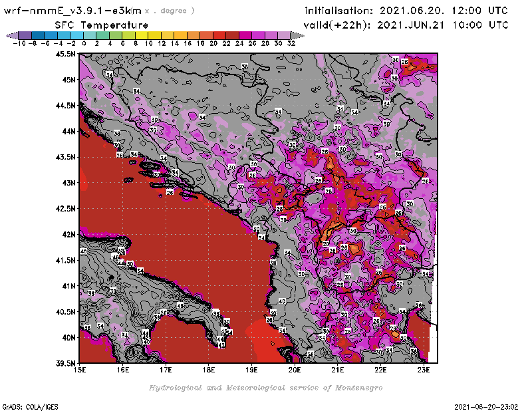Click the 'wrf-nmmE_v3.9.1-e3km' model title
This screenshot has width=532, height=411.
pos(72,11)
